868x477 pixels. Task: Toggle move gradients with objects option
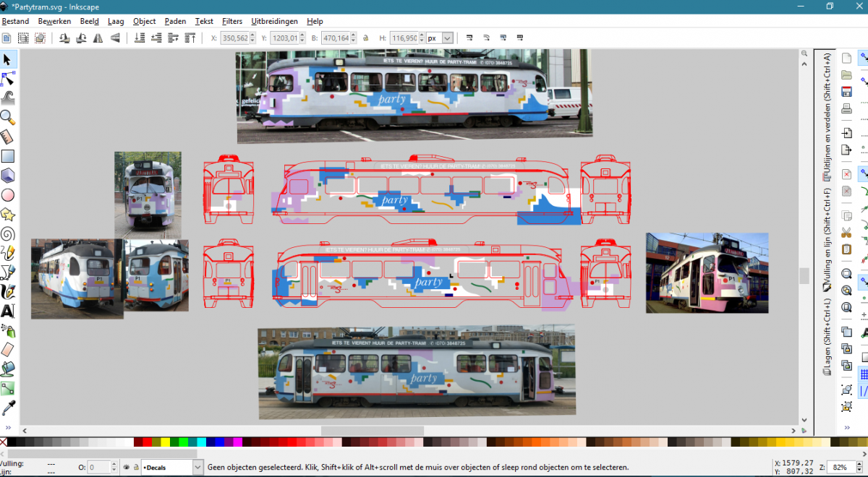click(503, 38)
